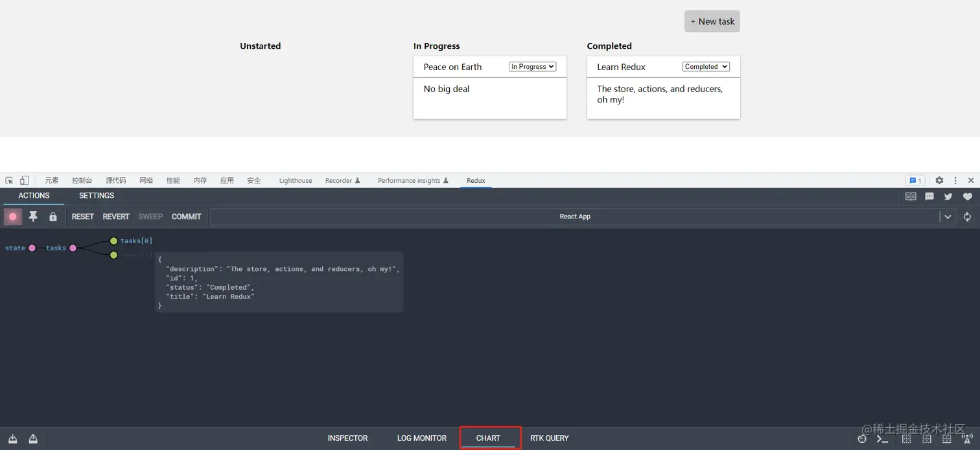
Task: Toggle the device toolbar icon
Action: pyautogui.click(x=24, y=180)
